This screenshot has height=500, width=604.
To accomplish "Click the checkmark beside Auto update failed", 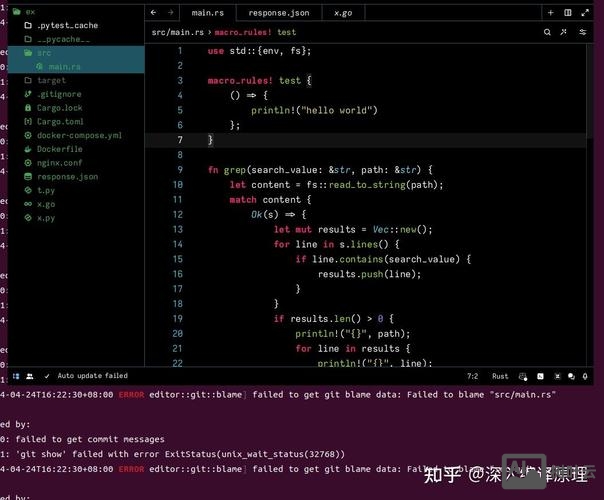I will (x=47, y=376).
